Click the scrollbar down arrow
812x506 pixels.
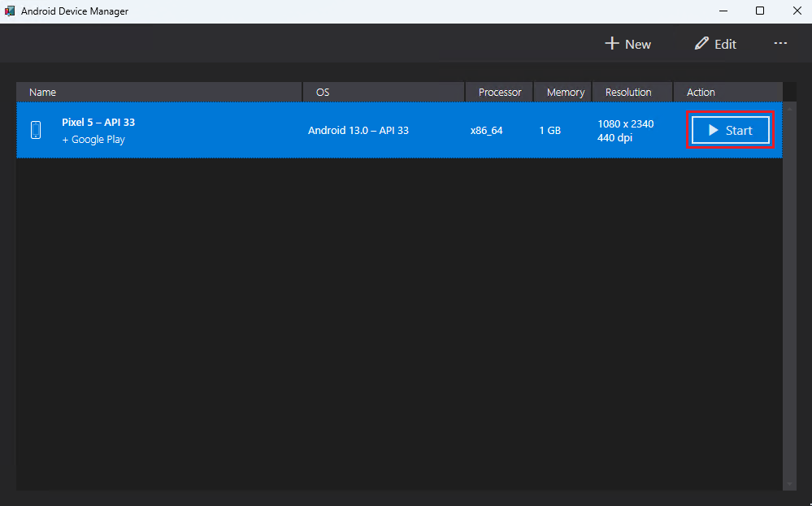[789, 484]
